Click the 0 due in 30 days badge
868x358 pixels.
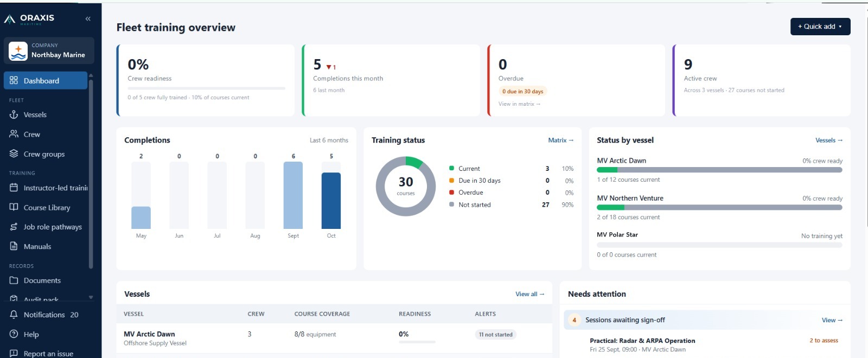pos(522,91)
